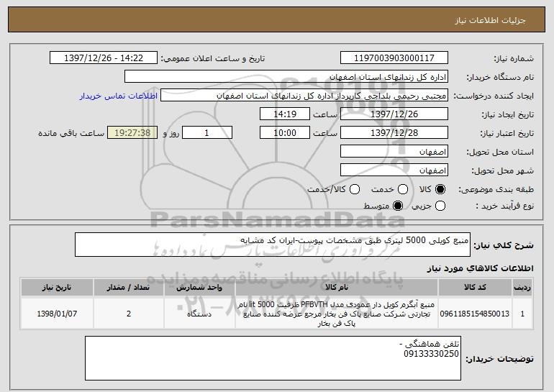Image resolution: width=554 pixels, height=392 pixels.
Task: Click the remaining days field showing 1
Action: [x=207, y=133]
